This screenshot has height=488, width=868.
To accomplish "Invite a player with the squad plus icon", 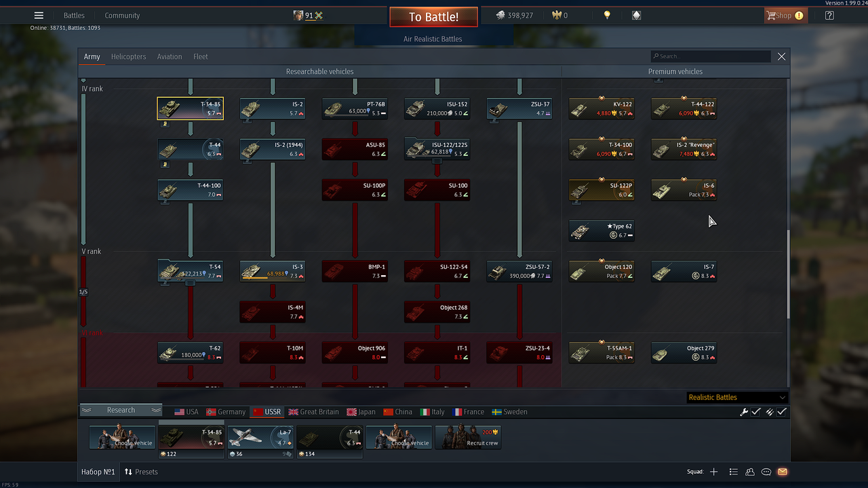I will [713, 472].
